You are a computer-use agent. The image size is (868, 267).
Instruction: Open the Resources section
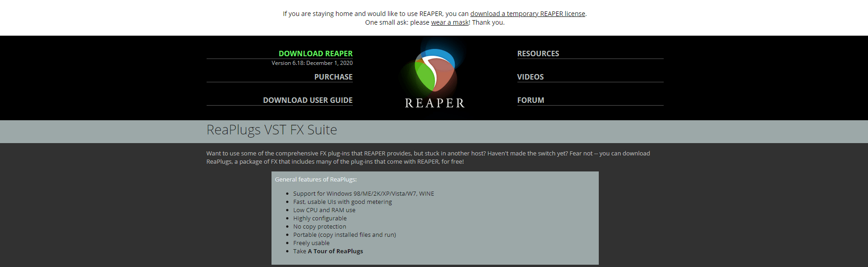click(x=538, y=53)
